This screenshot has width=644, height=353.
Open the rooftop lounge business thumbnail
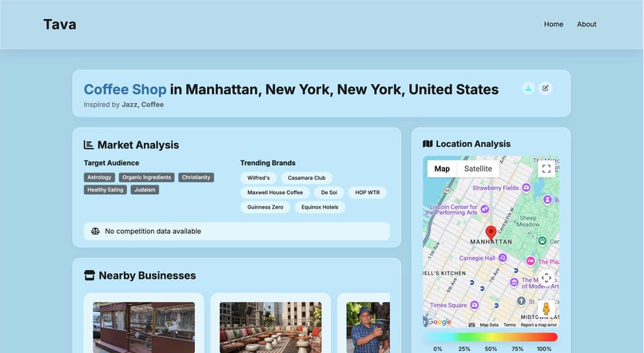point(271,327)
